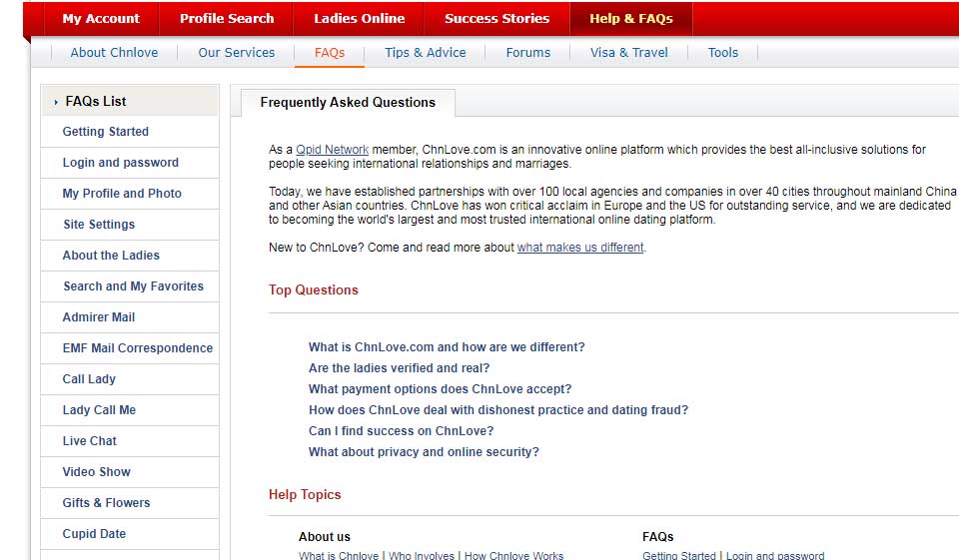Expand the FAQs List arrow

(56, 102)
